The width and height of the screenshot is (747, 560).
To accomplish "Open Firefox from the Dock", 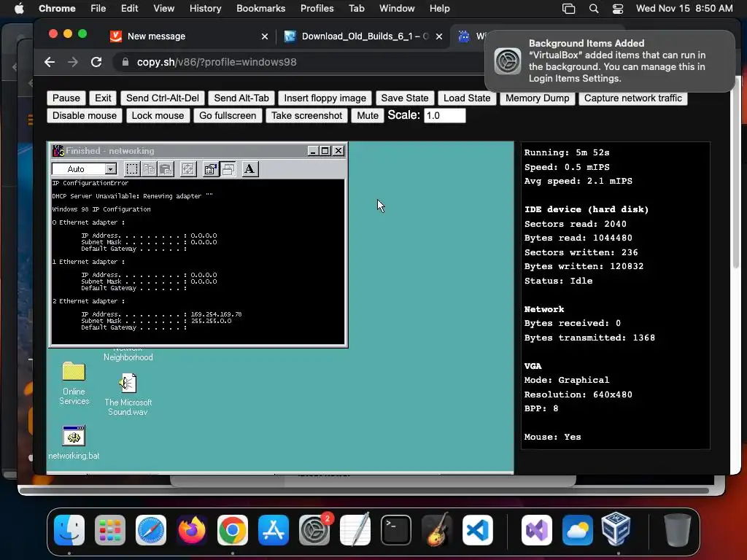I will click(x=192, y=530).
